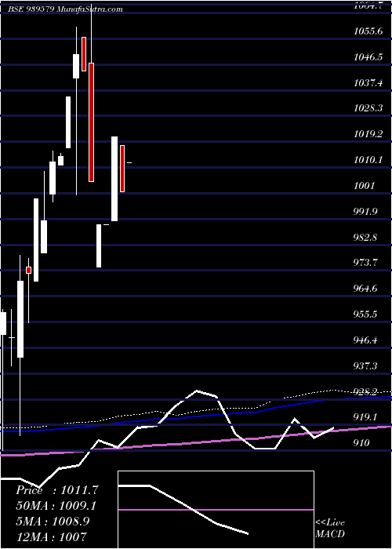The image size is (392, 549).
Task: Click the '5MA : 1008.9' readout
Action: (x=53, y=522)
